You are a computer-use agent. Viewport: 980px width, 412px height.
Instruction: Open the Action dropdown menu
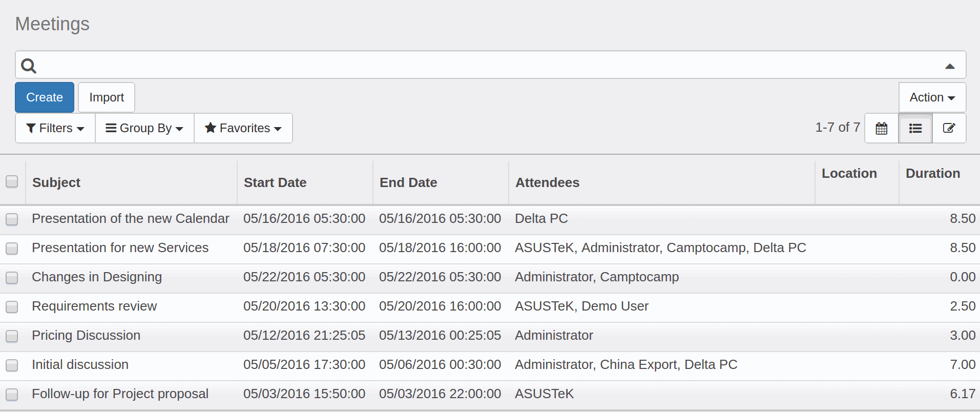click(932, 97)
